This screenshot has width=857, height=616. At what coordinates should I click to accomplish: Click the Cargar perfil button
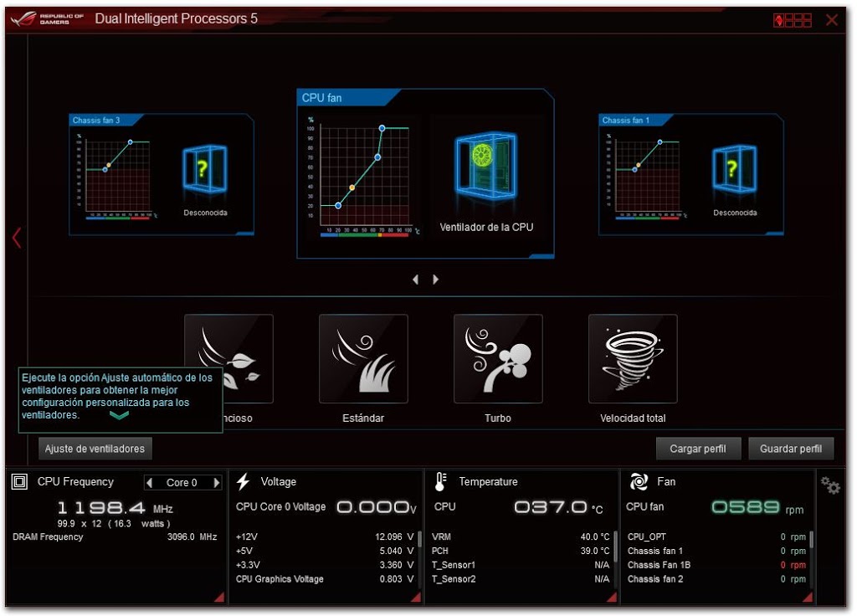pyautogui.click(x=698, y=449)
